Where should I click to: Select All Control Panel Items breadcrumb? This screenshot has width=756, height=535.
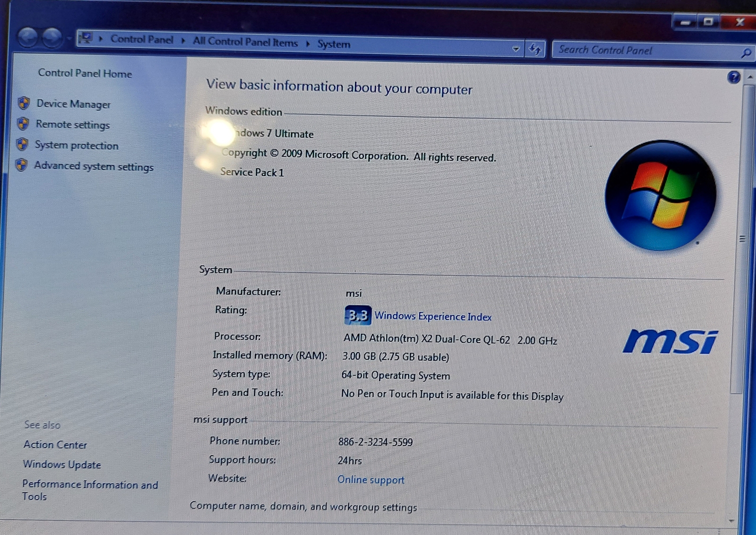[x=245, y=42]
